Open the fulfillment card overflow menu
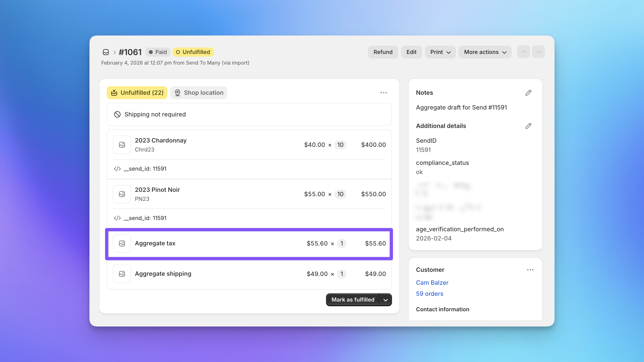 pos(383,93)
